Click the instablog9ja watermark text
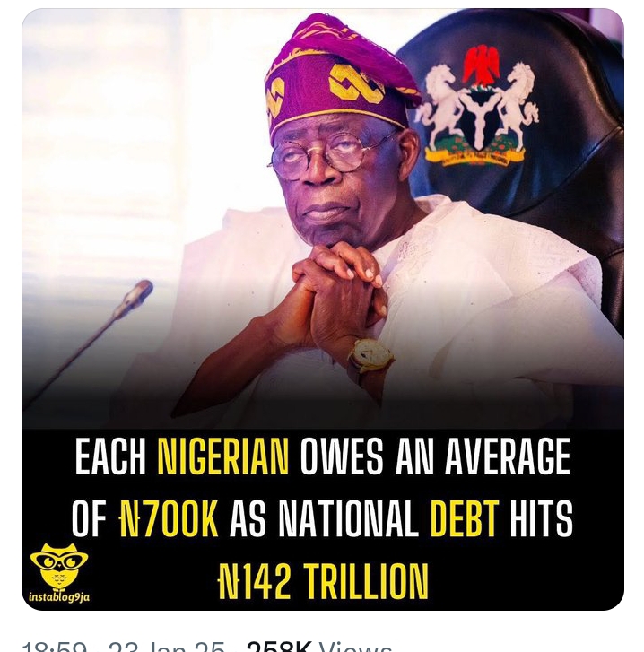Viewport: 644px width, 652px height. 59,597
